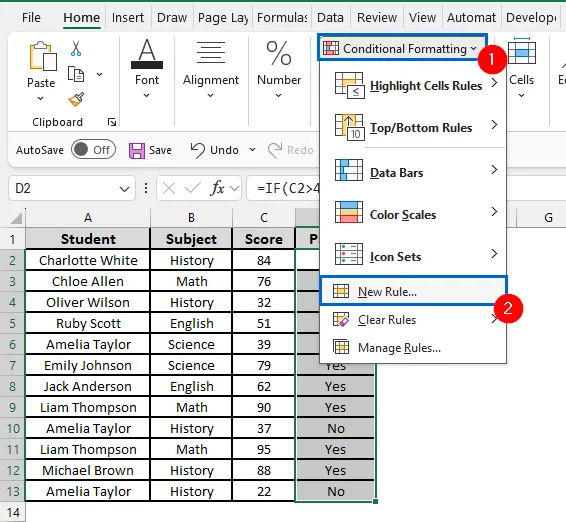Switch to the Developer tab
This screenshot has width=566, height=522.
(531, 17)
